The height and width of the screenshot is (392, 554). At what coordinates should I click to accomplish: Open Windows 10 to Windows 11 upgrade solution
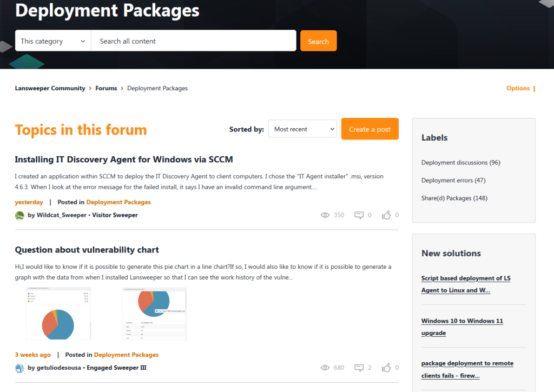click(x=462, y=327)
